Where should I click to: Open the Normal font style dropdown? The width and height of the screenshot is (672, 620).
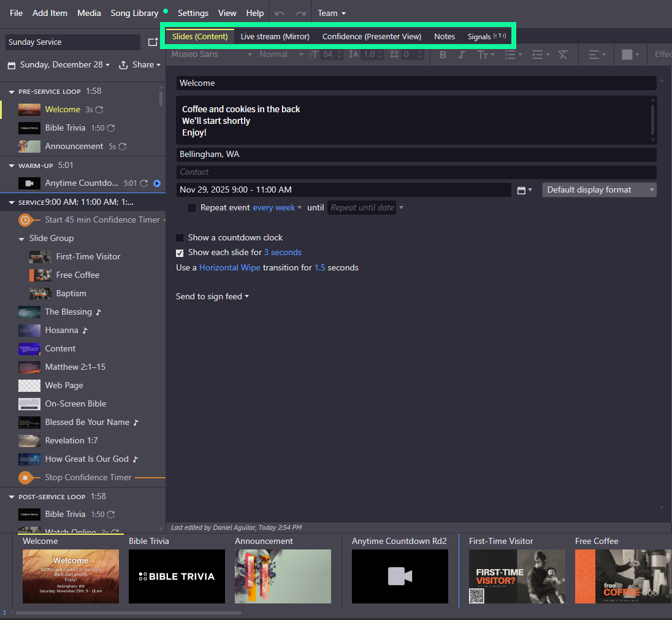point(281,55)
